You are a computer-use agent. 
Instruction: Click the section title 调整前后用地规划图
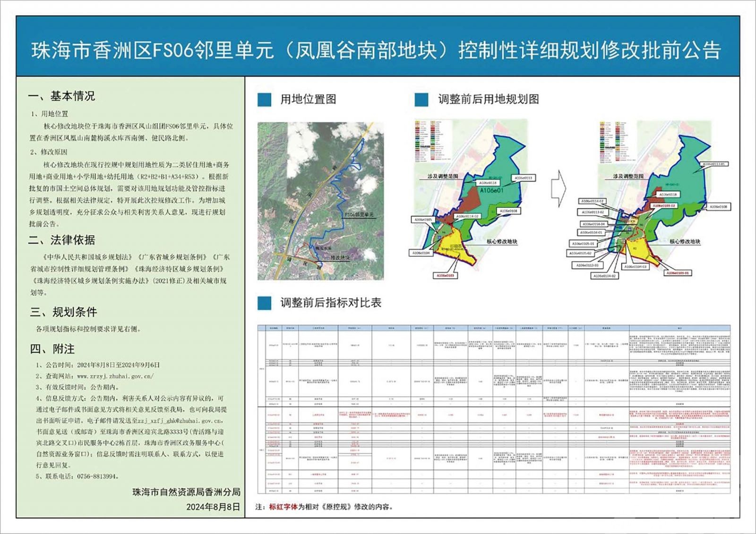click(489, 100)
